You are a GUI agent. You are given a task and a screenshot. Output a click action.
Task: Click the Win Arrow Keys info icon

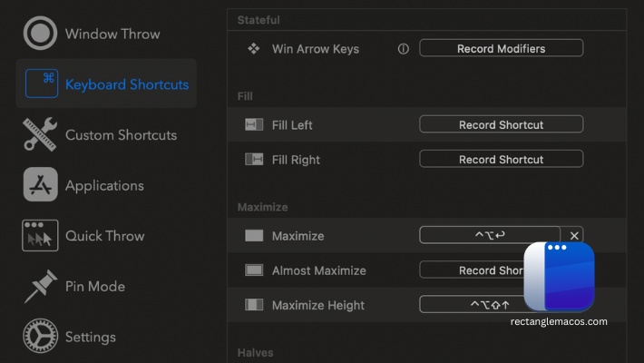coord(404,49)
